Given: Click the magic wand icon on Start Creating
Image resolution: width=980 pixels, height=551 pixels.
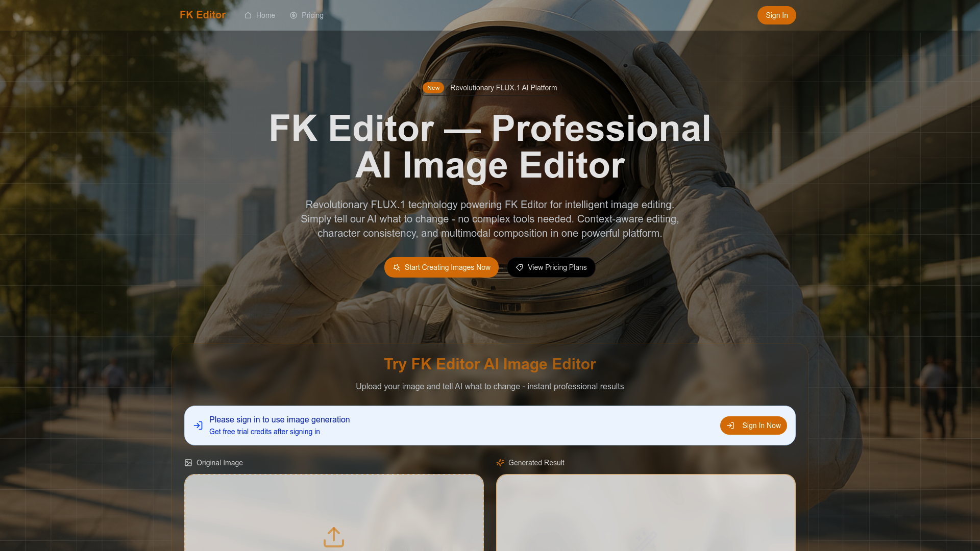Looking at the screenshot, I should [x=397, y=267].
